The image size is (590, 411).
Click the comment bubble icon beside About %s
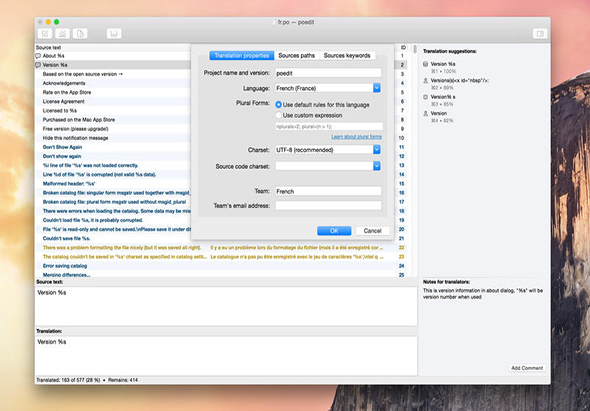38,56
